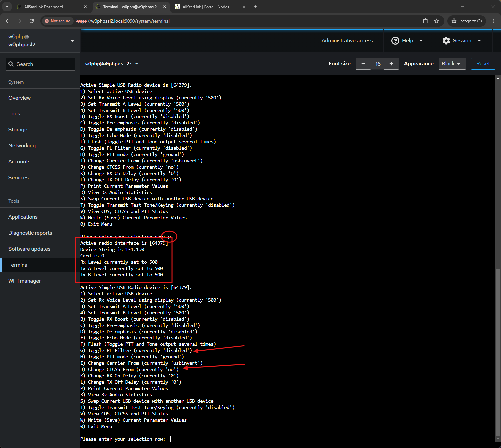This screenshot has width=501, height=448.
Task: Click the clipboard icon in address bar
Action: tap(425, 21)
